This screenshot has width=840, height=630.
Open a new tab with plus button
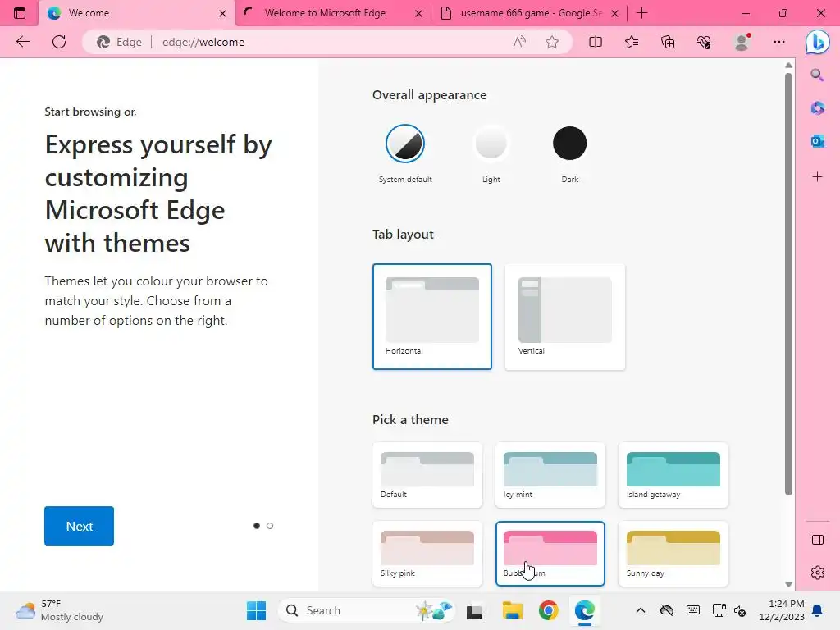641,13
